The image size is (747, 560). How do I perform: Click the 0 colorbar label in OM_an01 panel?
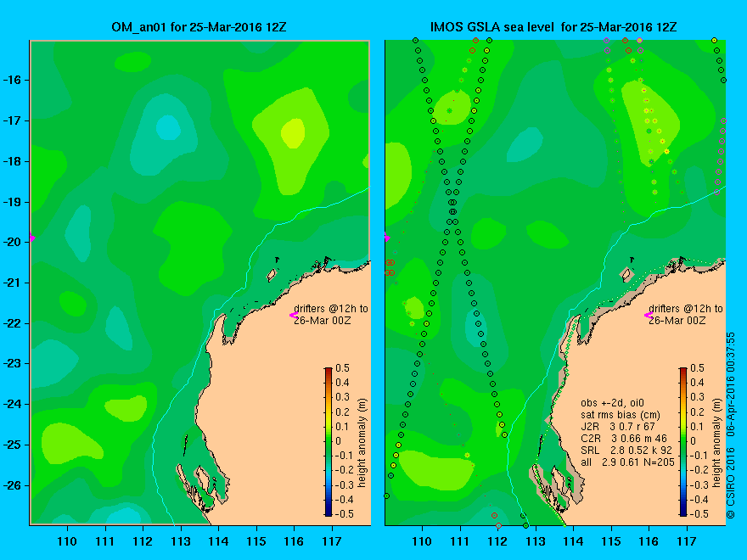click(338, 440)
